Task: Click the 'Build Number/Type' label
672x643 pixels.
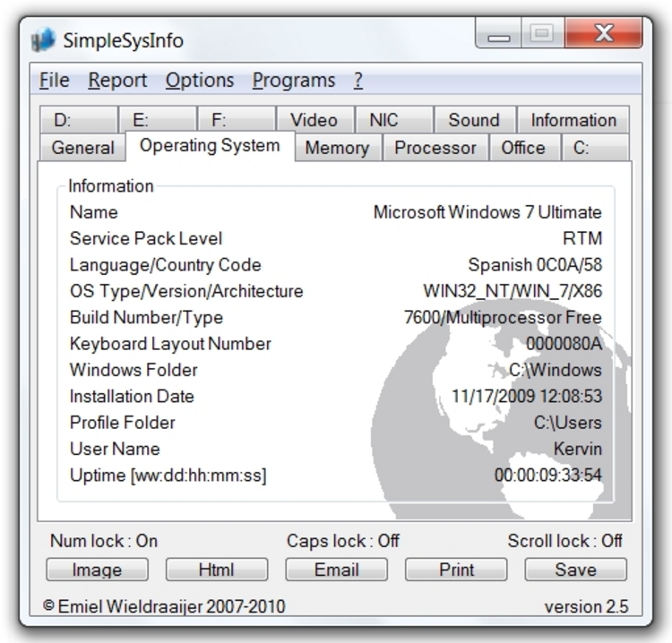Action: [x=147, y=318]
